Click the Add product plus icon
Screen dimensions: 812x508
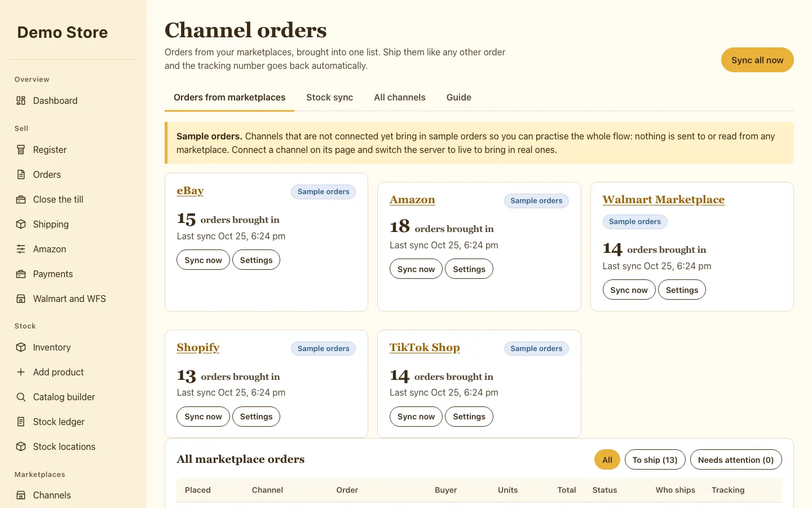(x=21, y=372)
